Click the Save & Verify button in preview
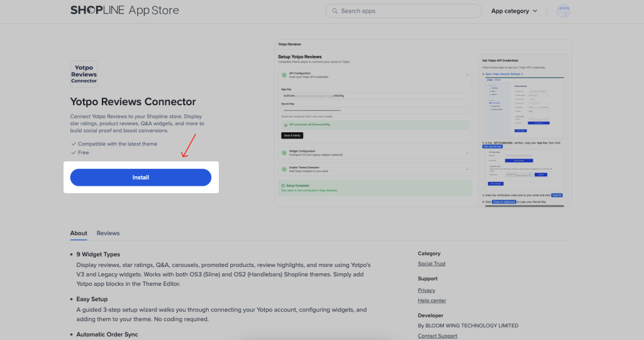The image size is (644, 340). (291, 135)
